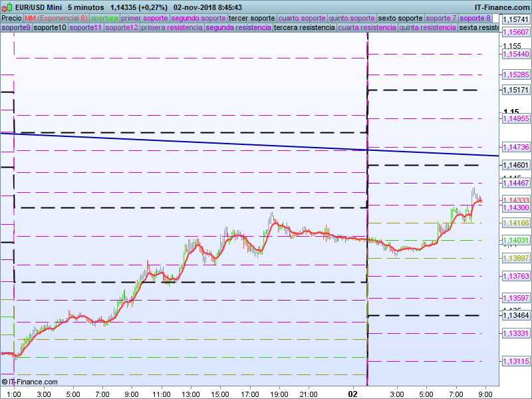532x399 pixels.
Task: Choose the quinta resistencia label
Action: (428, 28)
